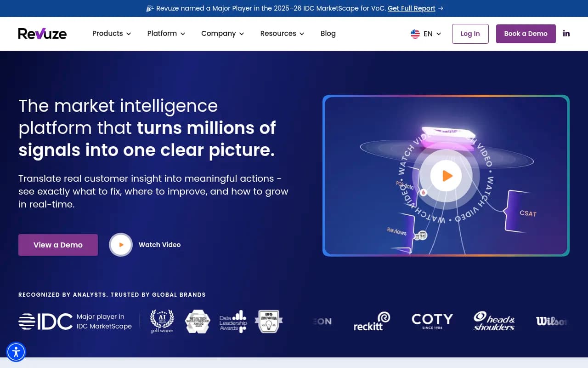Go to the Blog page
The width and height of the screenshot is (588, 368).
point(328,33)
